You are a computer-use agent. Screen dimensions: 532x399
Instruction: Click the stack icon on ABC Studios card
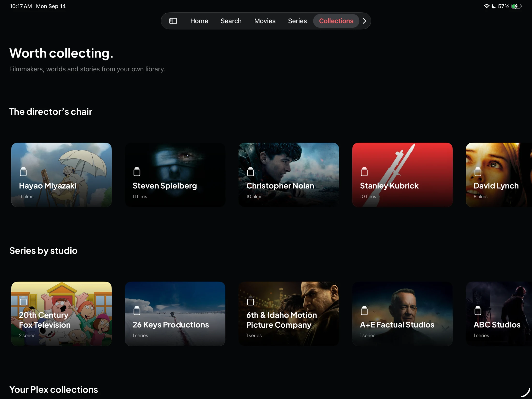point(478,311)
